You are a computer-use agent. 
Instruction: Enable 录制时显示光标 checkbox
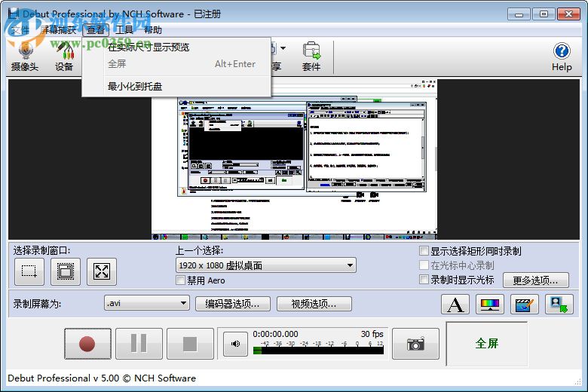coord(424,280)
